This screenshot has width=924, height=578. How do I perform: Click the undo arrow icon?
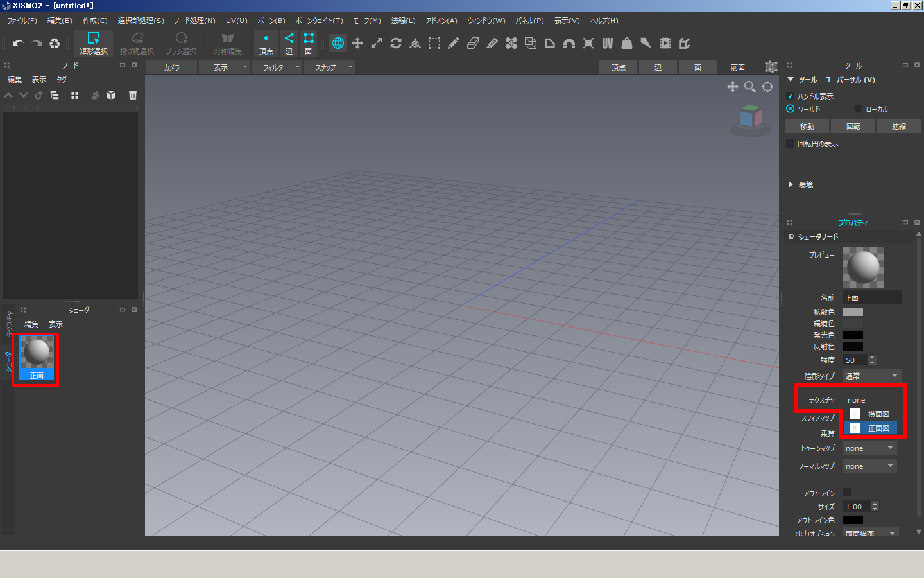coord(18,44)
